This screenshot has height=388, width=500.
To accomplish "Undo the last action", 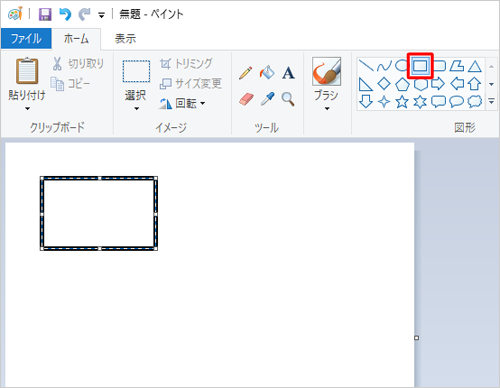I will click(65, 14).
